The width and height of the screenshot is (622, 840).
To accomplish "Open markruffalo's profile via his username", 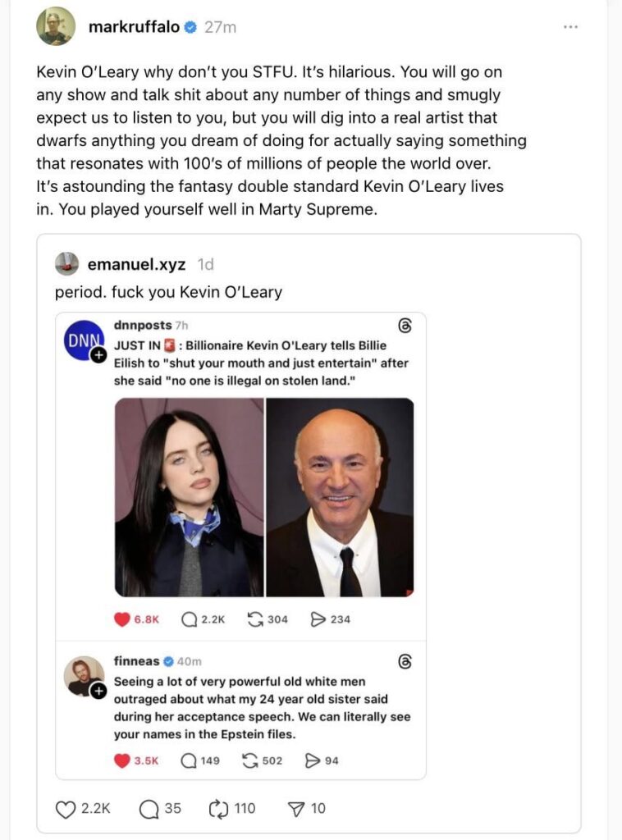I will click(136, 25).
